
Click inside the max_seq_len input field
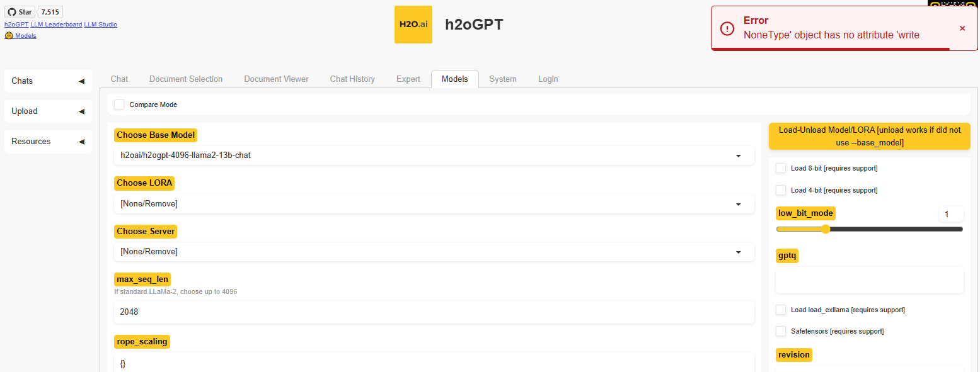tap(434, 312)
